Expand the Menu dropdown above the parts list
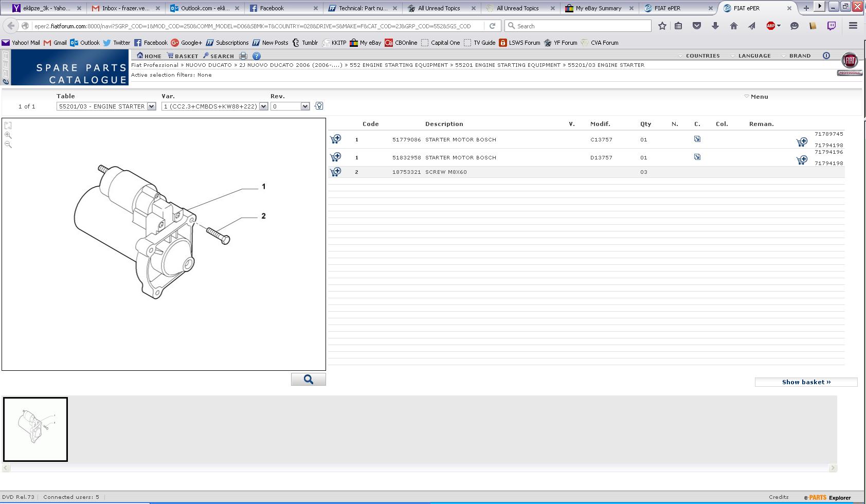Viewport: 866px width, 504px height. click(756, 96)
